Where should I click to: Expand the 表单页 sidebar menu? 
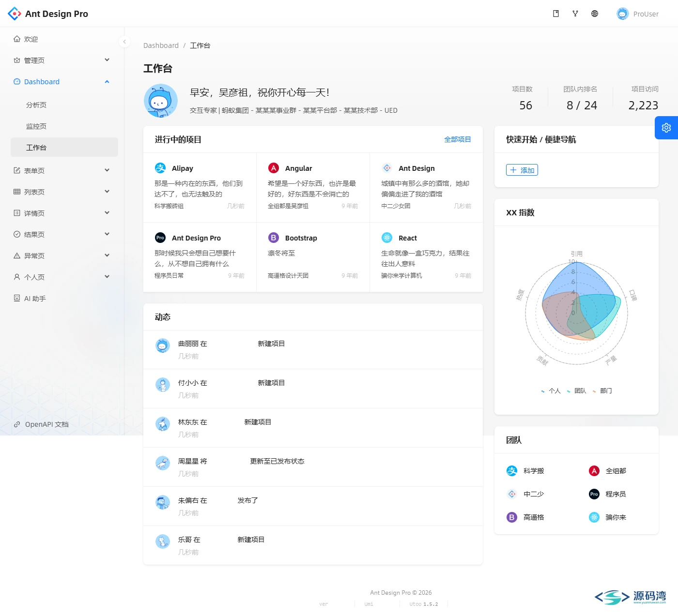click(64, 171)
